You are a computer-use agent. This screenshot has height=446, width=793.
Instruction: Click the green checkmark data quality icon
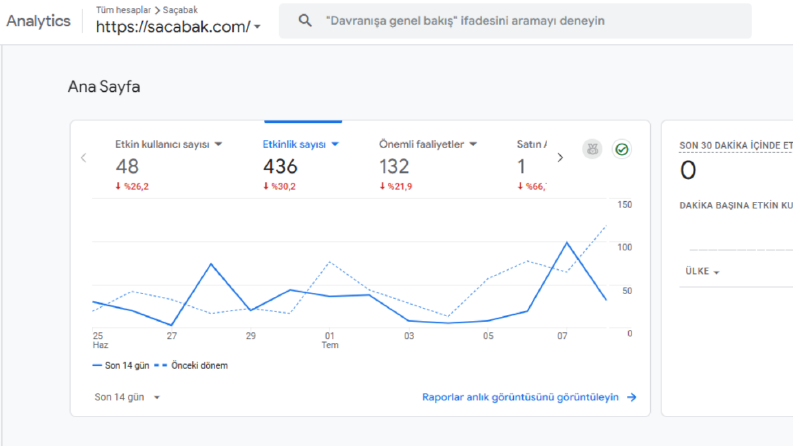pyautogui.click(x=622, y=149)
